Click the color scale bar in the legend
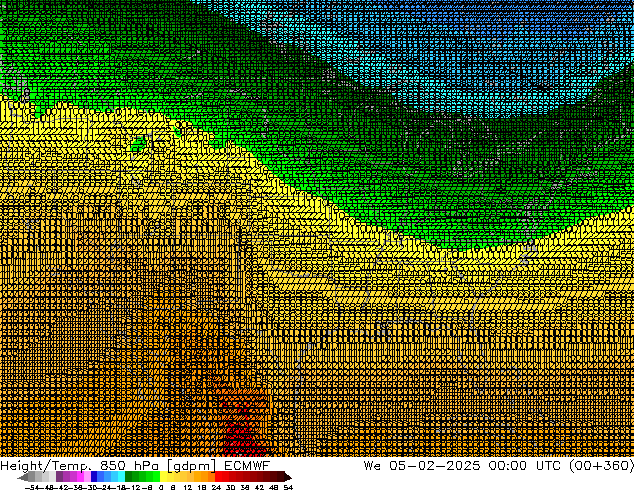 click(154, 477)
